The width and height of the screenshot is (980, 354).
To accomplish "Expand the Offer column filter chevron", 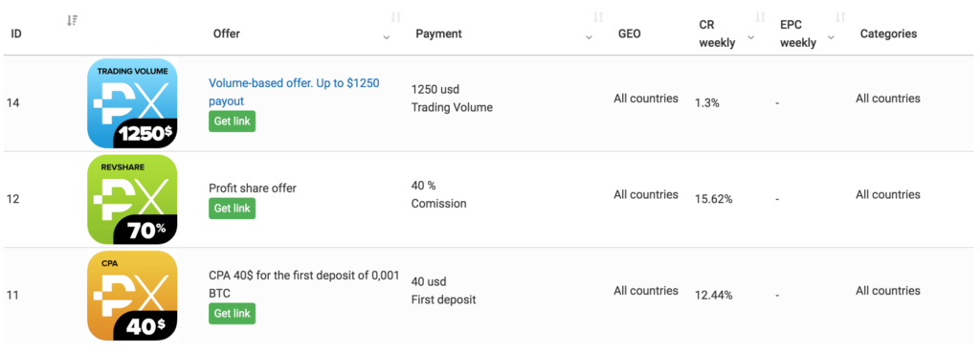I will (x=387, y=37).
